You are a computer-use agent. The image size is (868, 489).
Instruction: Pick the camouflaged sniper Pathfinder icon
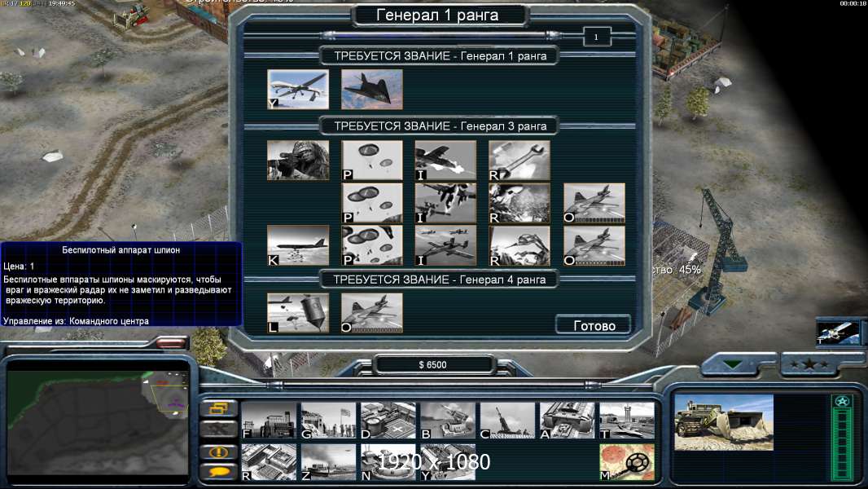coord(298,160)
